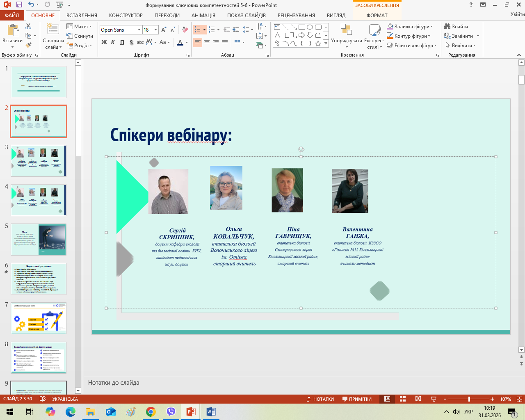This screenshot has height=420, width=525.
Task: Expand the shapes gallery more arrow
Action: (326, 43)
